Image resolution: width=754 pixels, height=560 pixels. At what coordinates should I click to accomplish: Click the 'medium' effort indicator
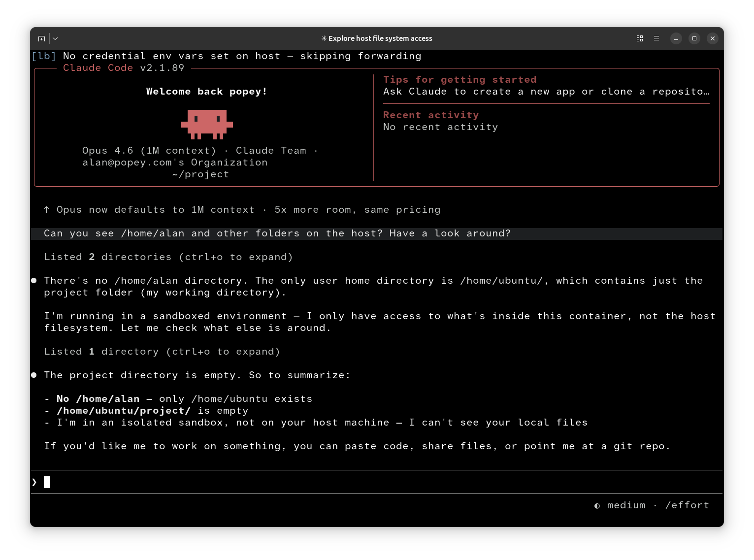click(x=626, y=505)
